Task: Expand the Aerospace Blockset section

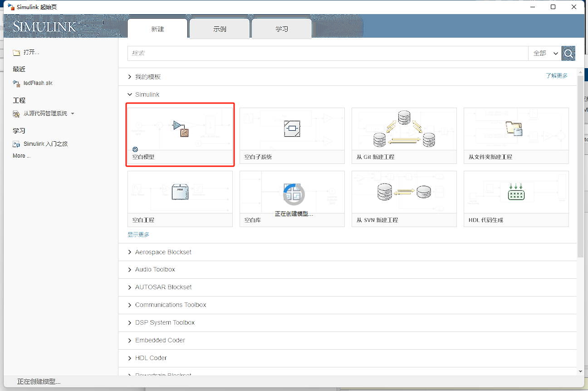Action: pyautogui.click(x=130, y=252)
